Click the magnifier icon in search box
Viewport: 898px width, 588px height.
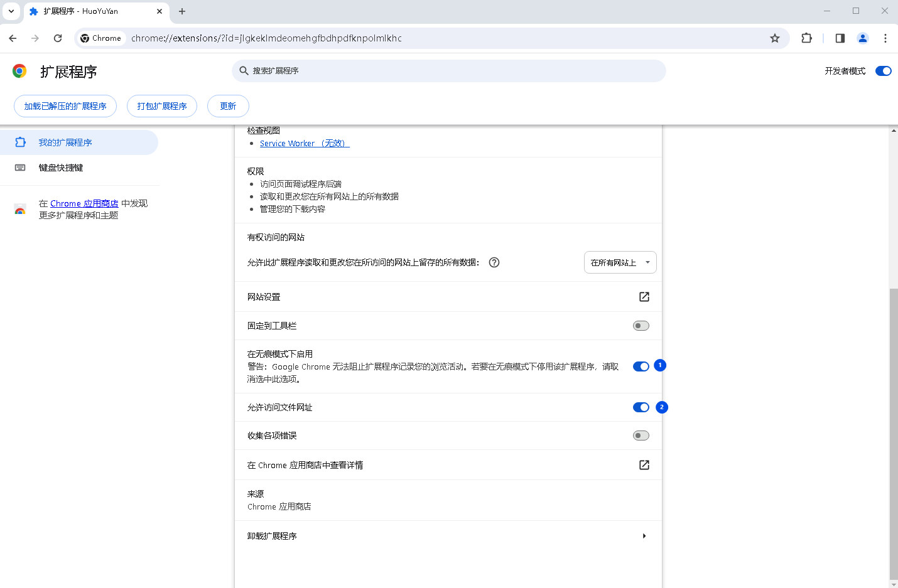pos(244,71)
